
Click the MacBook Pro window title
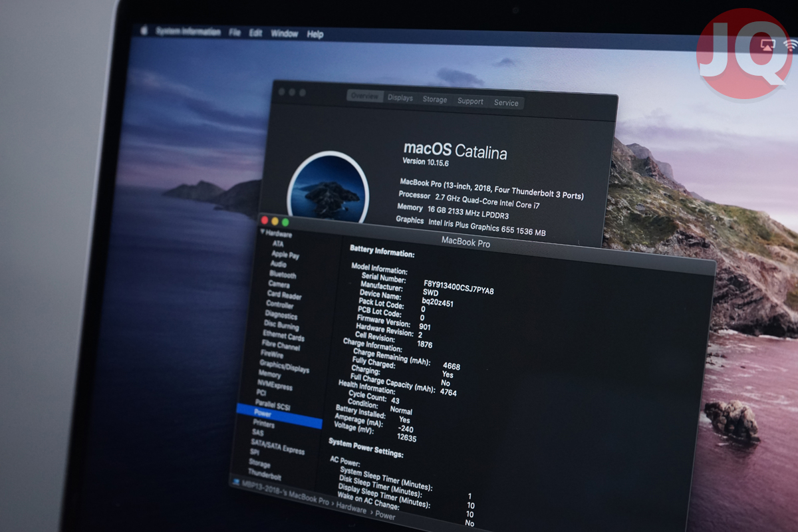tap(466, 243)
